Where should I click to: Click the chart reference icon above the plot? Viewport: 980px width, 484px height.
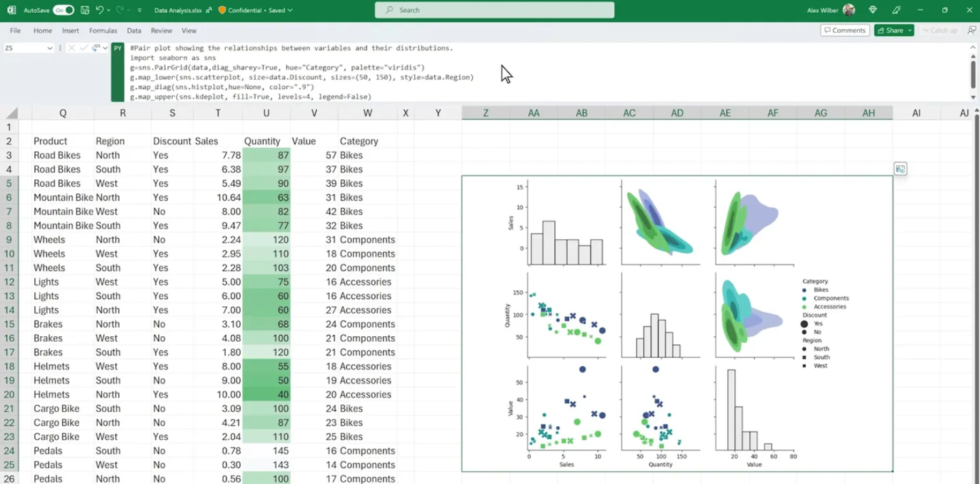click(x=900, y=169)
